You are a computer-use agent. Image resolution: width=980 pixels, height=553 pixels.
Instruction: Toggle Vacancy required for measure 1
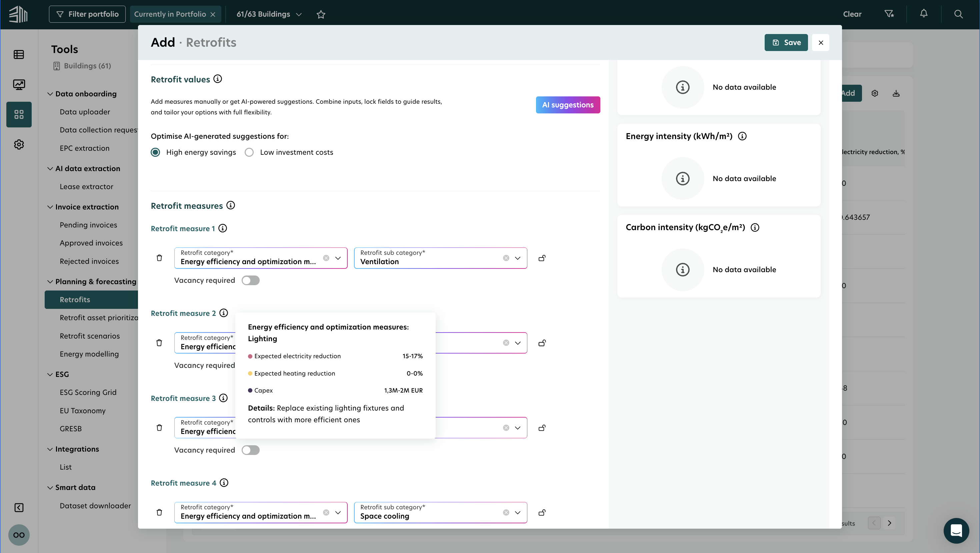[250, 281]
